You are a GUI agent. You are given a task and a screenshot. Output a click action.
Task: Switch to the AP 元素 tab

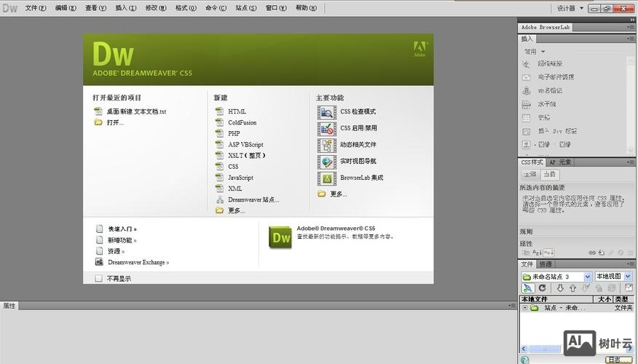(x=560, y=162)
